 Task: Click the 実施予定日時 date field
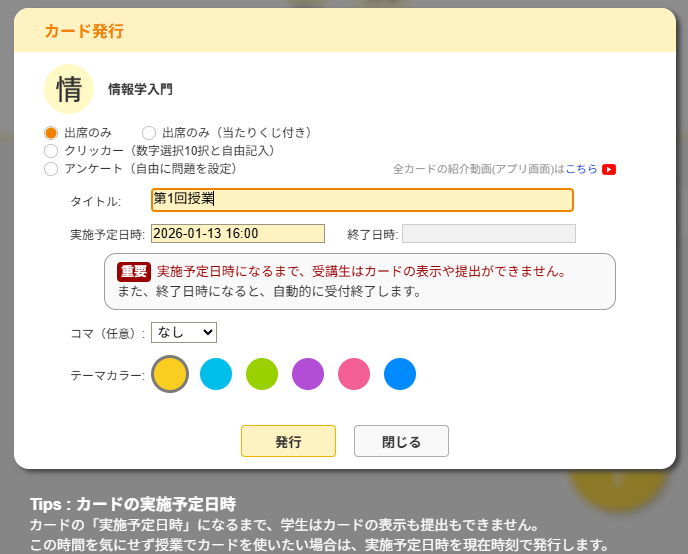(238, 233)
